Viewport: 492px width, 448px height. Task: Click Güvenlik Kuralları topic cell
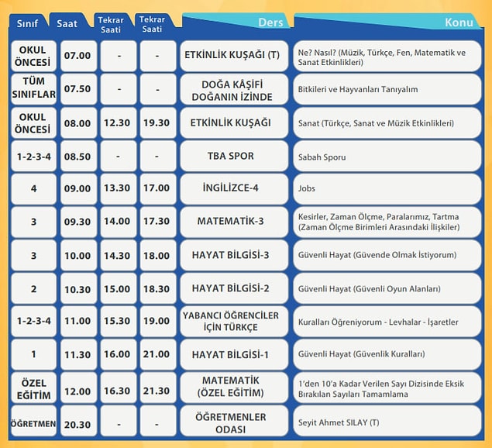(387, 354)
